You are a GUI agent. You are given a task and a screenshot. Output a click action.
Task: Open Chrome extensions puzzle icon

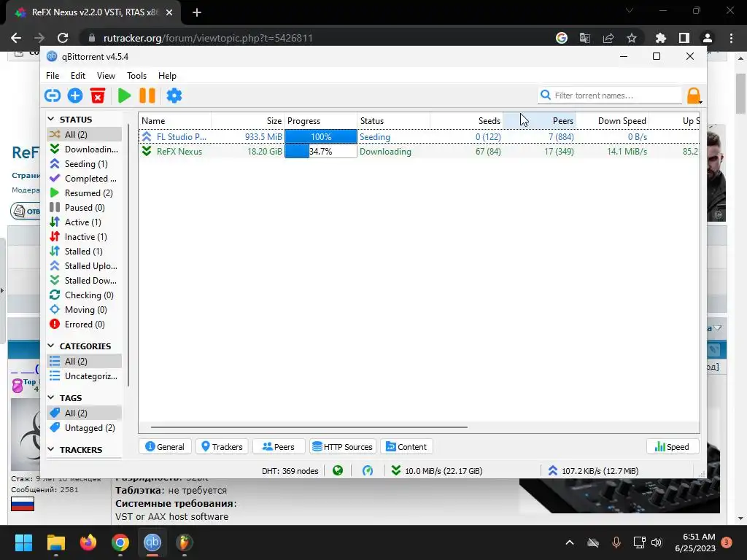pos(660,38)
